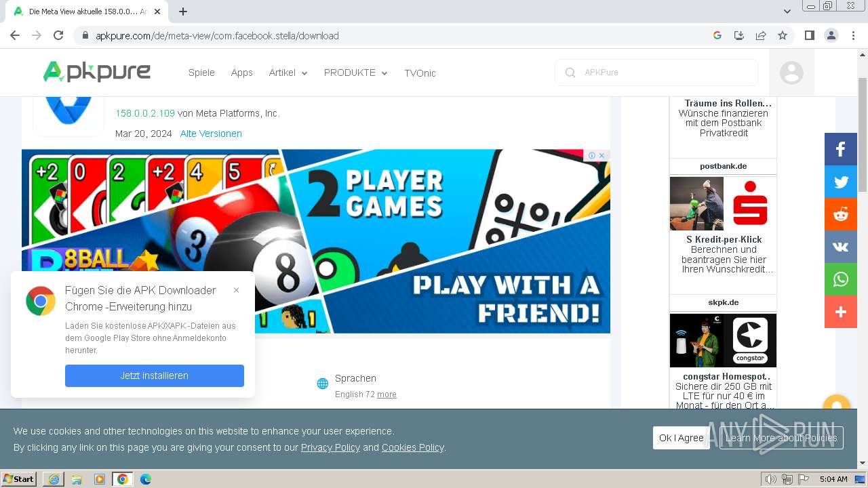Screen dimensions: 868x488
Task: Open File Explorer from taskbar
Action: [x=77, y=479]
